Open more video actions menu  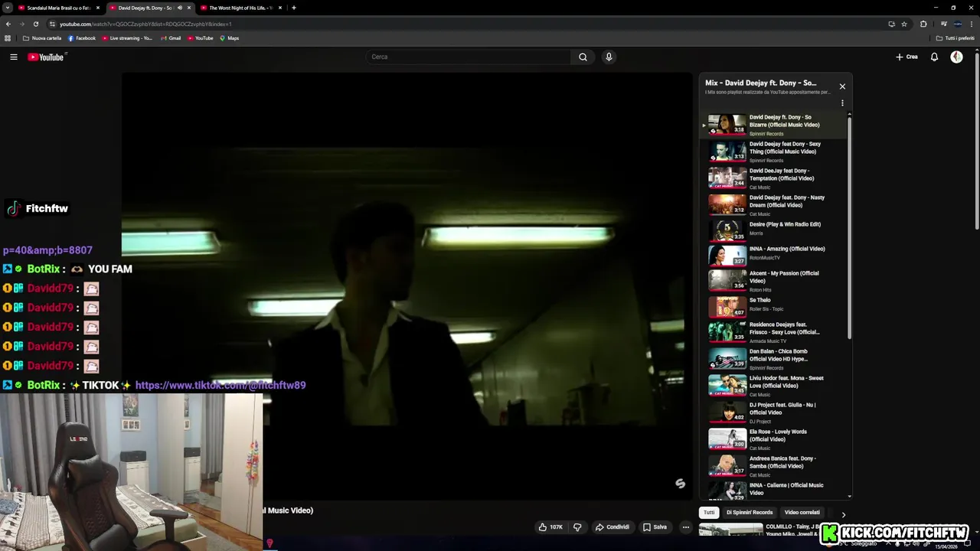point(686,527)
